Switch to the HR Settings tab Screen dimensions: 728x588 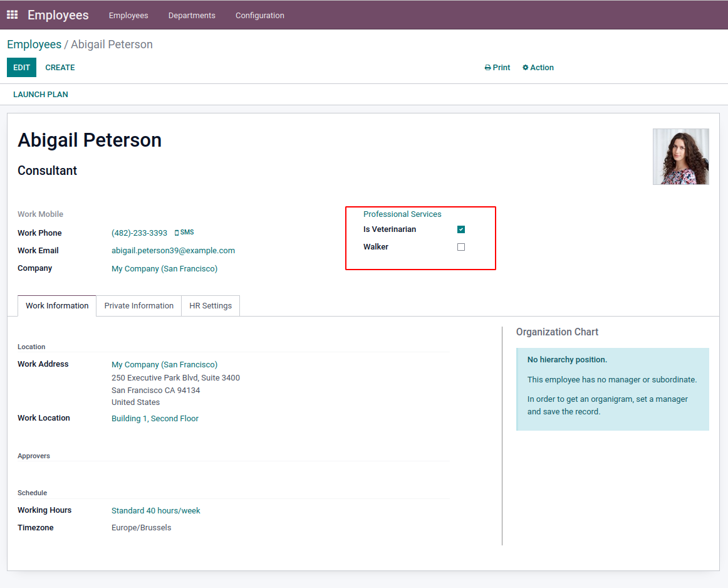(x=211, y=306)
